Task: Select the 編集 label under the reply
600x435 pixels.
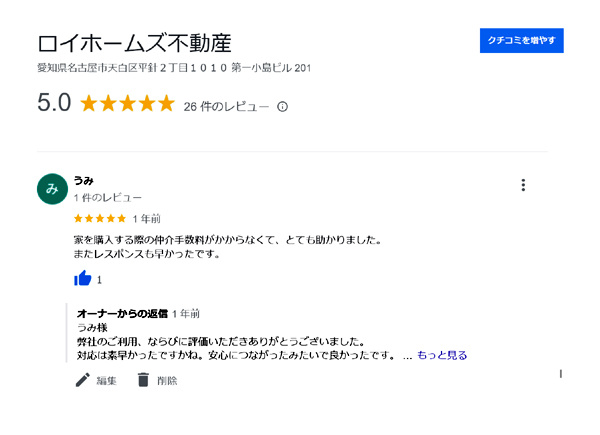Action: point(106,381)
